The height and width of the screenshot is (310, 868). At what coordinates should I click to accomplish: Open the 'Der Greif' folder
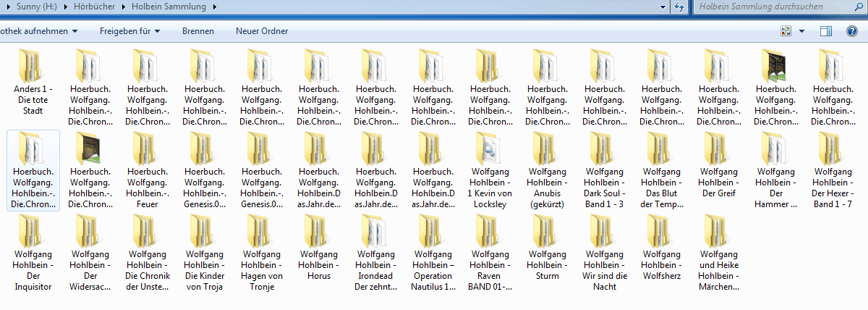(720, 166)
